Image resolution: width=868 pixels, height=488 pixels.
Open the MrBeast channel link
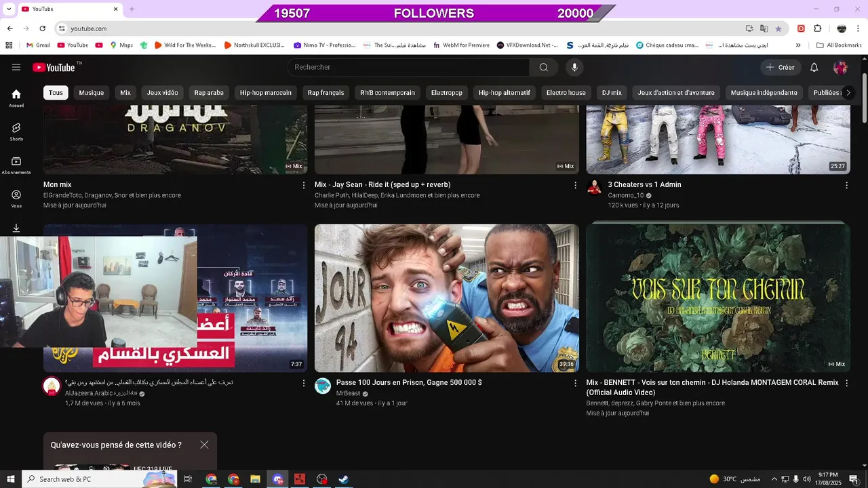348,394
